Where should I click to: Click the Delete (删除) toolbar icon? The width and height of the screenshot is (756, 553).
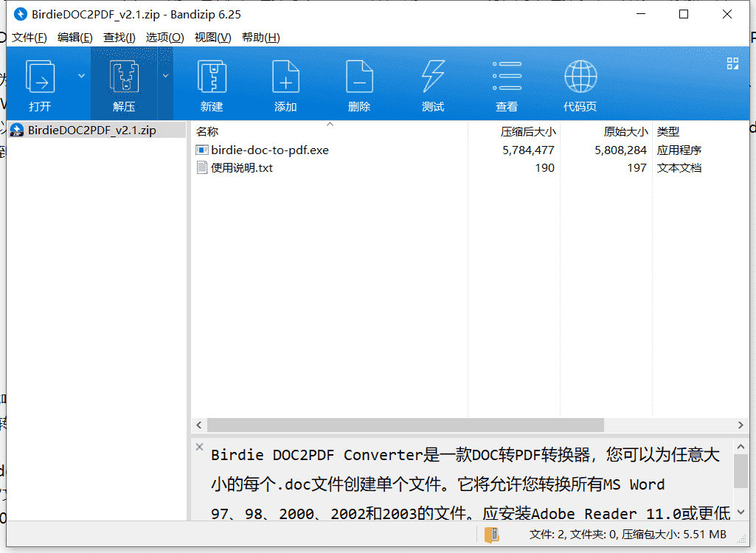359,76
